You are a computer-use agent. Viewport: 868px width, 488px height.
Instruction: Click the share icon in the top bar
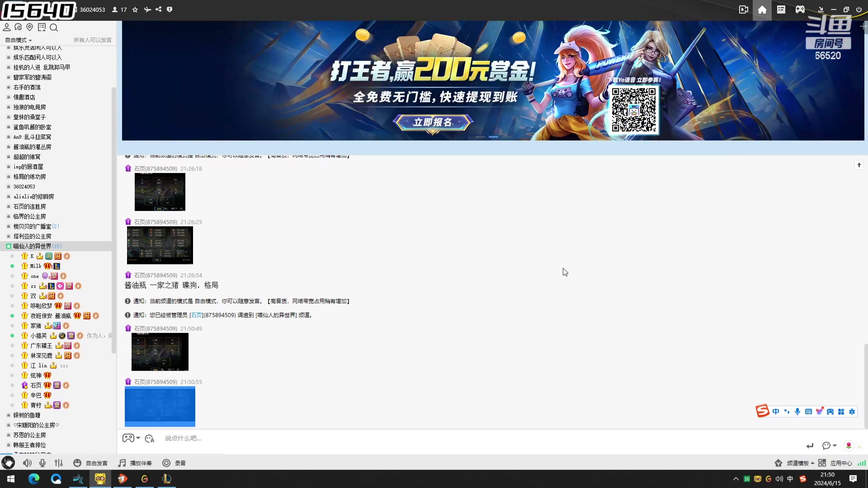click(159, 9)
